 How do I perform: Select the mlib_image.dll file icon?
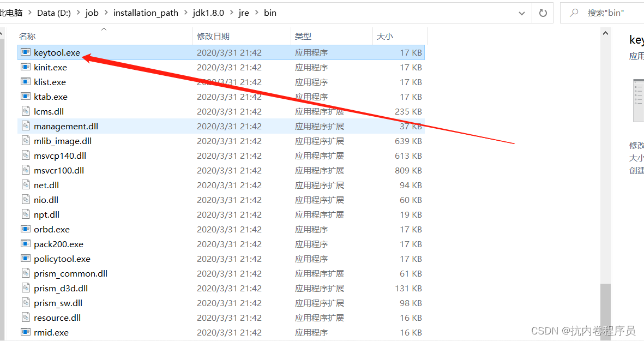tap(26, 141)
